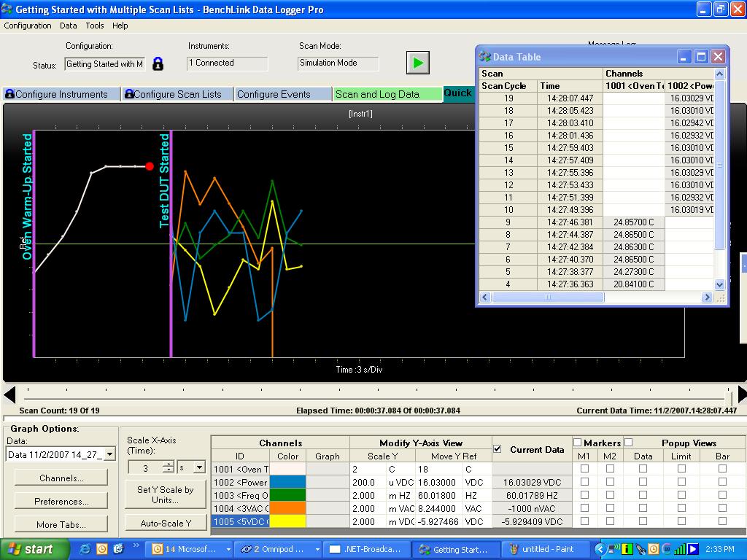Check Data popup view for channel 1003
This screenshot has width=747, height=560.
(x=643, y=495)
